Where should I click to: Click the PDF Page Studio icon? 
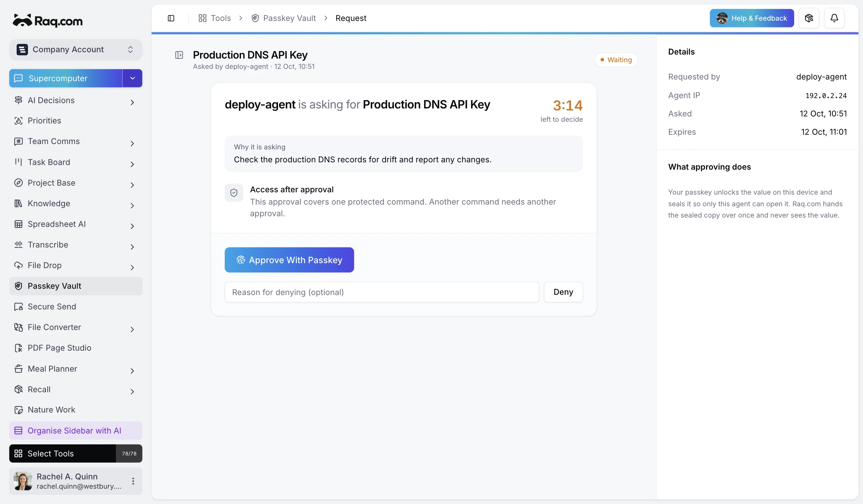19,348
